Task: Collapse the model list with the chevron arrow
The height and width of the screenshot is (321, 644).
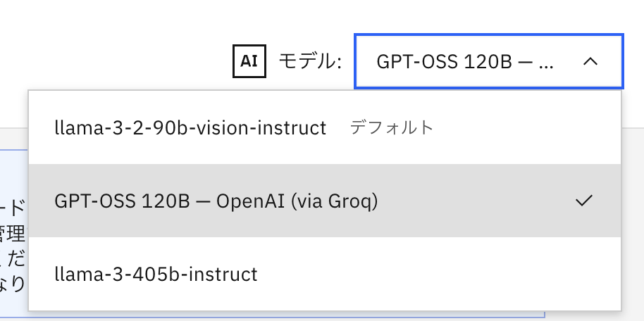Action: 590,61
